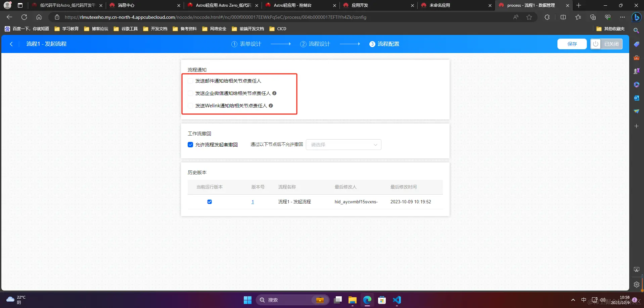
Task: Close the 消息中心 browser tab
Action: [x=179, y=5]
